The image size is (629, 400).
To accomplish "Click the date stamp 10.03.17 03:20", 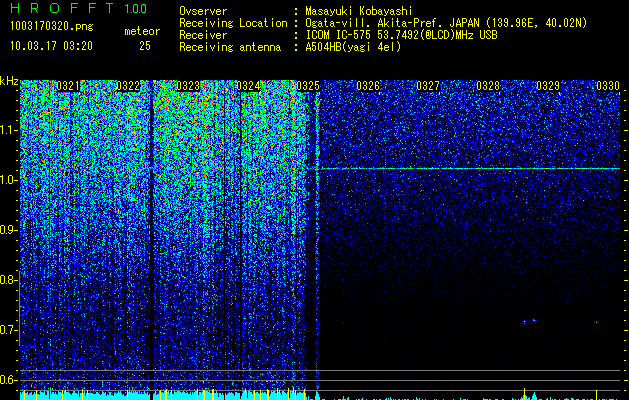I will (51, 46).
